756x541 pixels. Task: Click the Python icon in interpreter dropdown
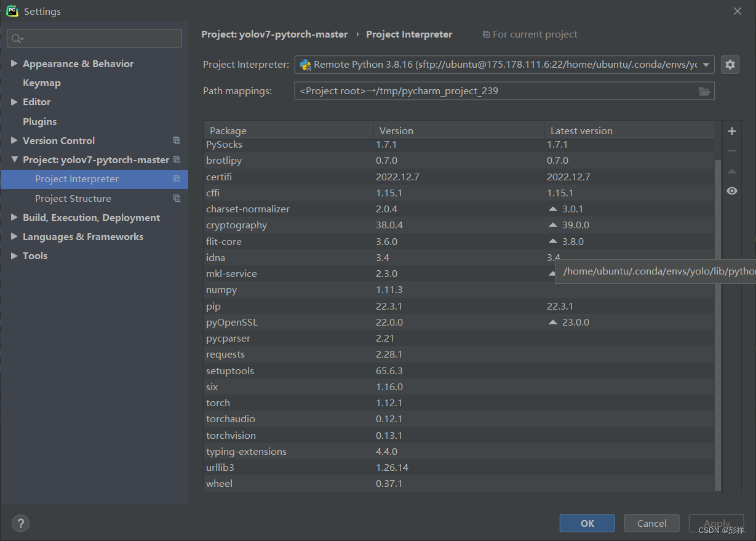(305, 65)
